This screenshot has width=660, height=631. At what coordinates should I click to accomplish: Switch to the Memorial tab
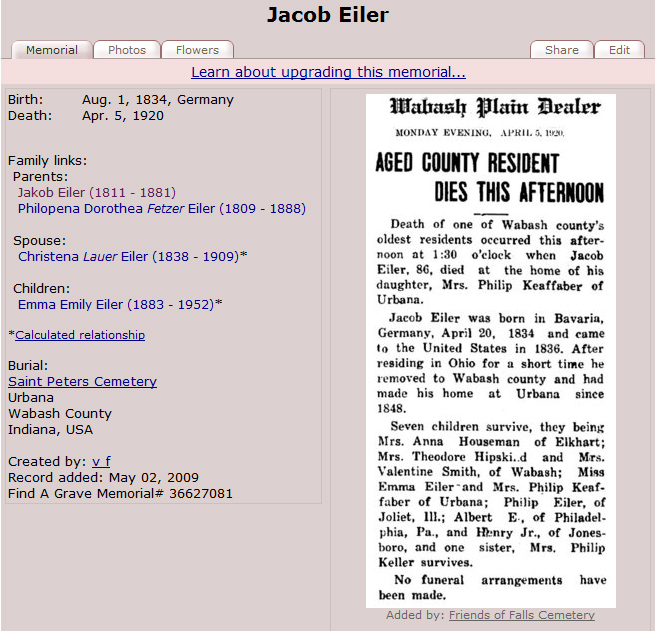[52, 50]
